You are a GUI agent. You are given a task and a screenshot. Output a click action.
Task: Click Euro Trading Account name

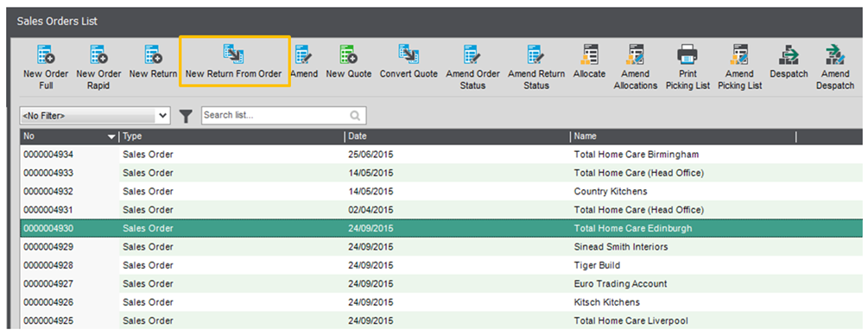(620, 284)
